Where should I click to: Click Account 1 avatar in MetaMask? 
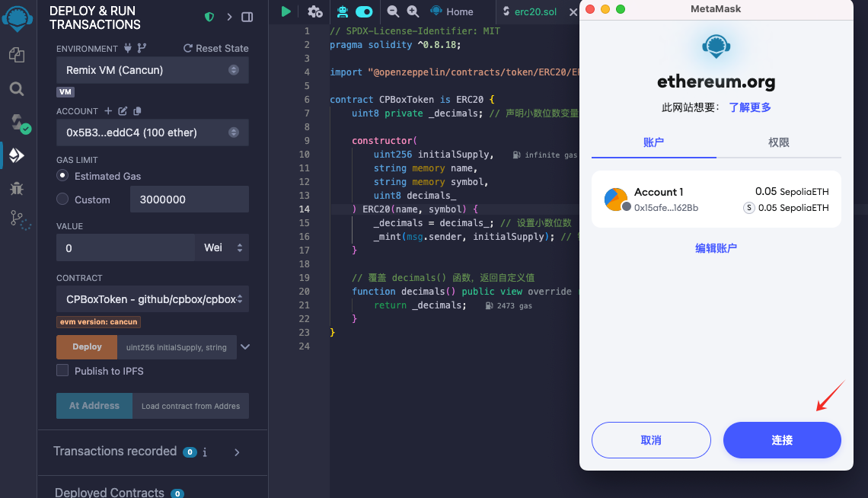click(x=615, y=200)
